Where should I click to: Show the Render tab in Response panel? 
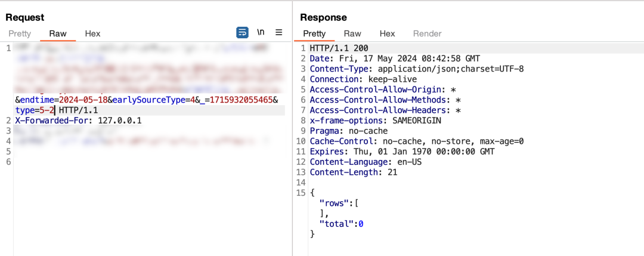[x=427, y=34]
